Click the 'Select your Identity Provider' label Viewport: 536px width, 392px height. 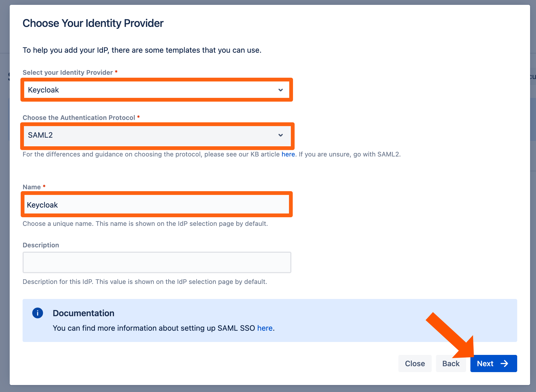click(68, 72)
